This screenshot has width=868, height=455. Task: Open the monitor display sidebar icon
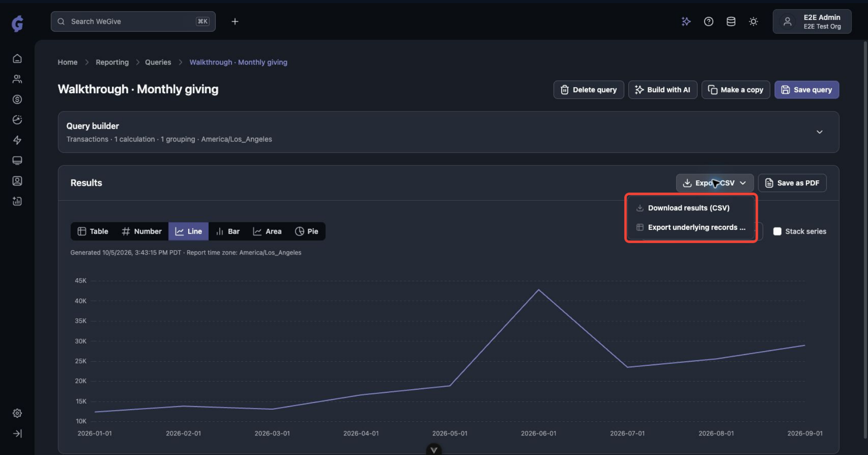(x=17, y=160)
